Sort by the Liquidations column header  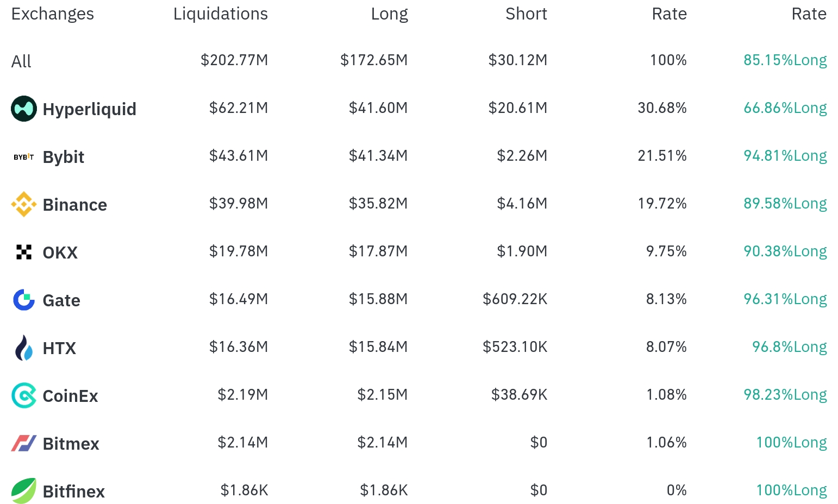(220, 14)
